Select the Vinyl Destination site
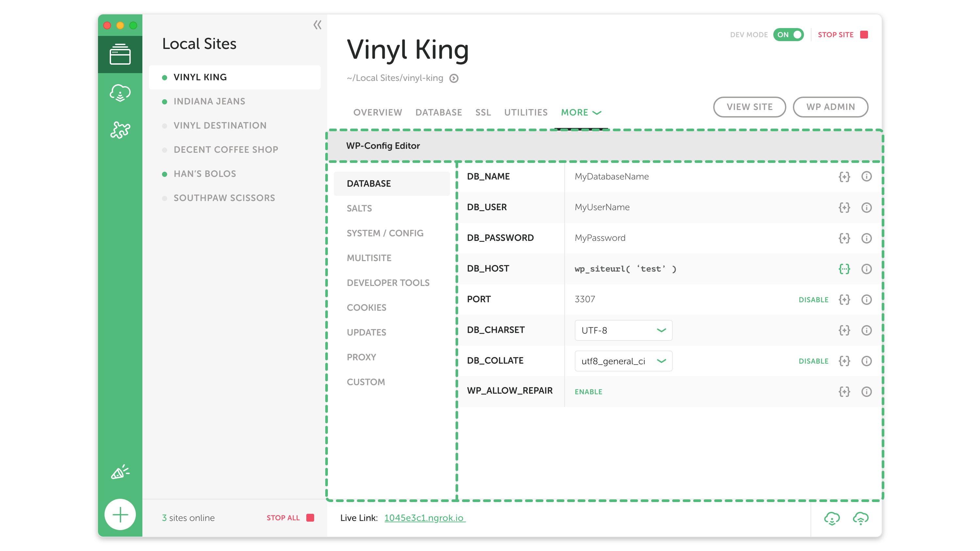Image resolution: width=980 pixels, height=551 pixels. (x=219, y=125)
